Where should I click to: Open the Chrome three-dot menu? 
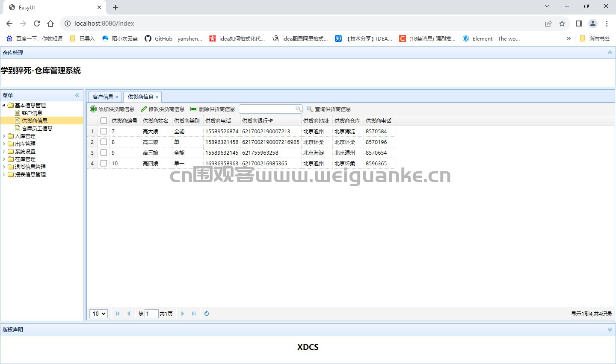point(607,23)
